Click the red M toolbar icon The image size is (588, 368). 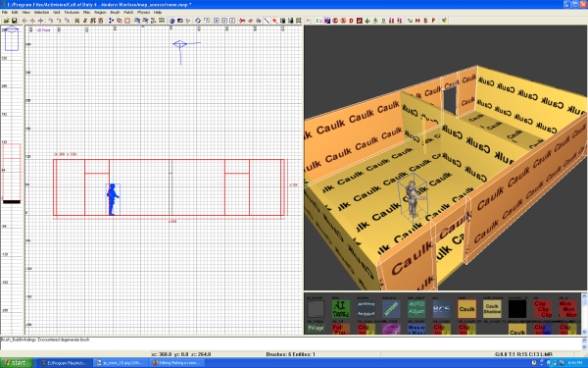pyautogui.click(x=417, y=21)
